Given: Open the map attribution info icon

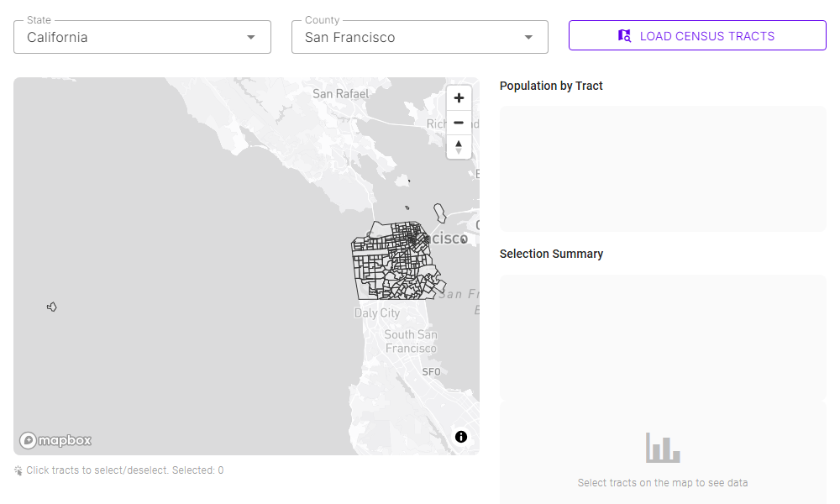Looking at the screenshot, I should 460,437.
